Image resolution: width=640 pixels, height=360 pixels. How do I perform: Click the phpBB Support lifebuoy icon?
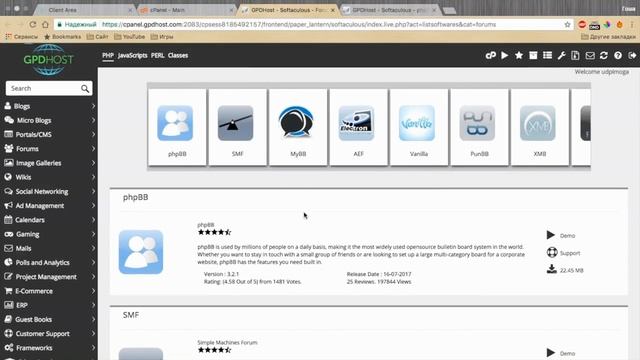pos(552,252)
